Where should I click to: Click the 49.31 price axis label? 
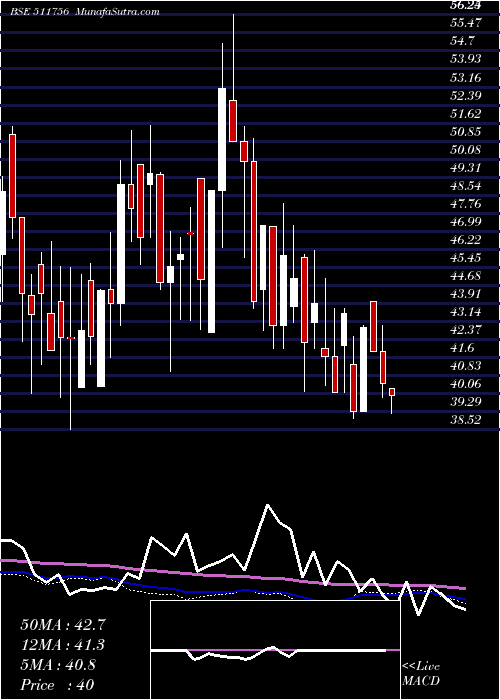coord(466,167)
